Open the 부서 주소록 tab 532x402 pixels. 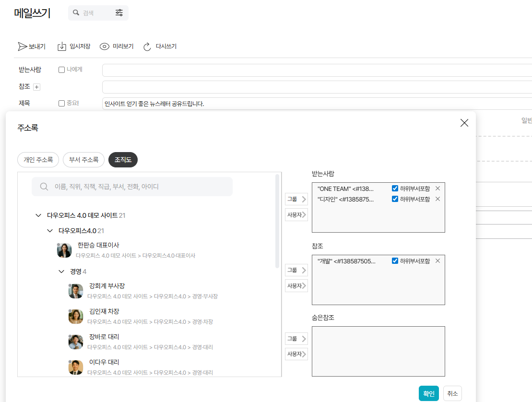83,160
